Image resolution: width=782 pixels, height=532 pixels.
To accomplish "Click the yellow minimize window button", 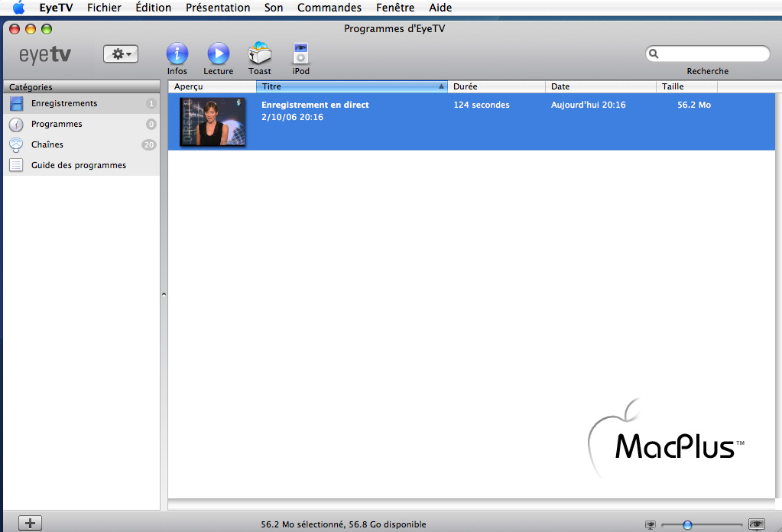I will coord(31,29).
